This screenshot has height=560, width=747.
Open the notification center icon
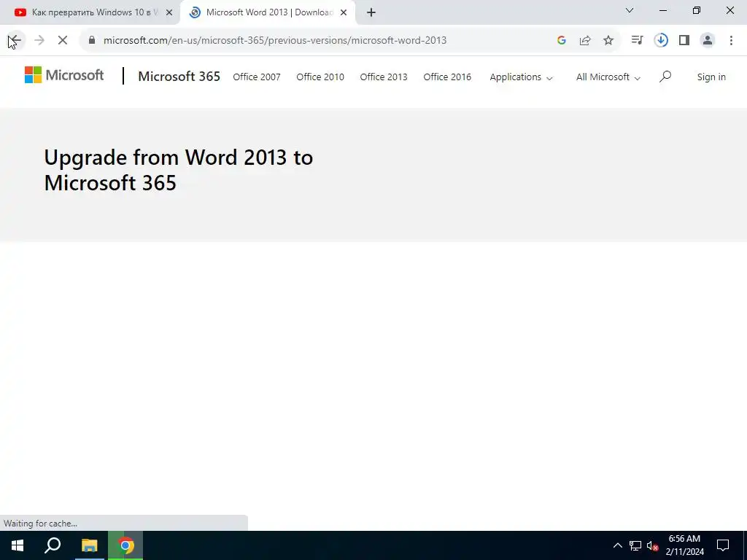(723, 545)
